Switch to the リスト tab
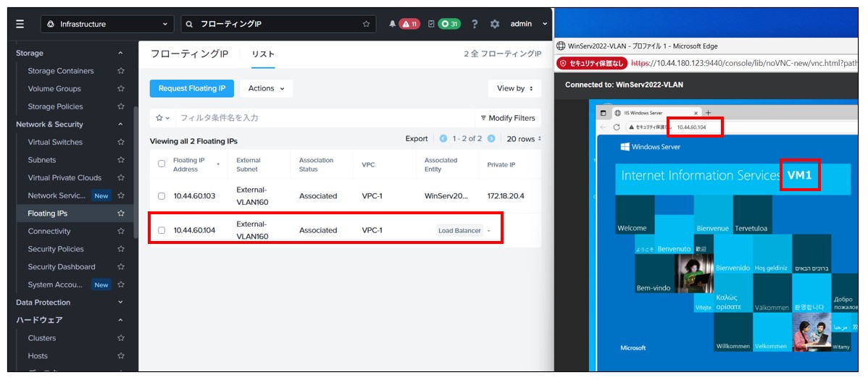868x380 pixels. [x=263, y=54]
